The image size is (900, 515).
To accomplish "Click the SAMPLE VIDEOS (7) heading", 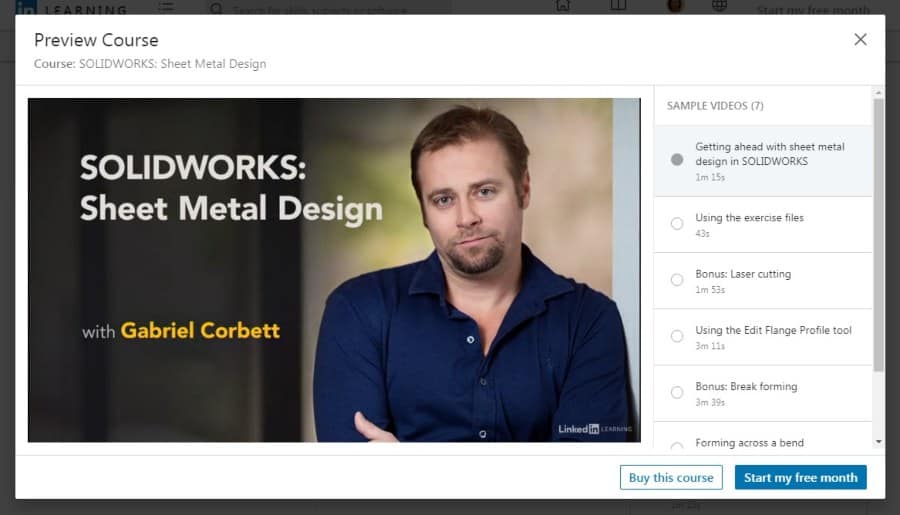I will coord(715,106).
